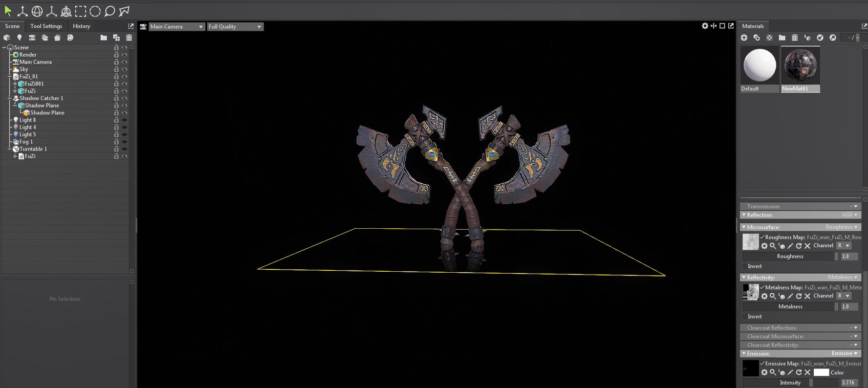868x388 pixels.
Task: Toggle visibility of Light 8
Action: click(x=125, y=120)
